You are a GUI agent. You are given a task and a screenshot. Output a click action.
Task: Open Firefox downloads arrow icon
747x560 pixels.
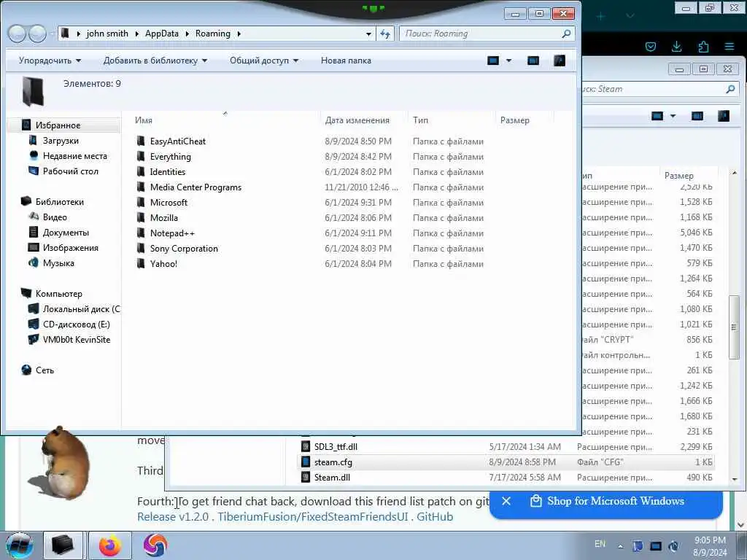pos(676,46)
